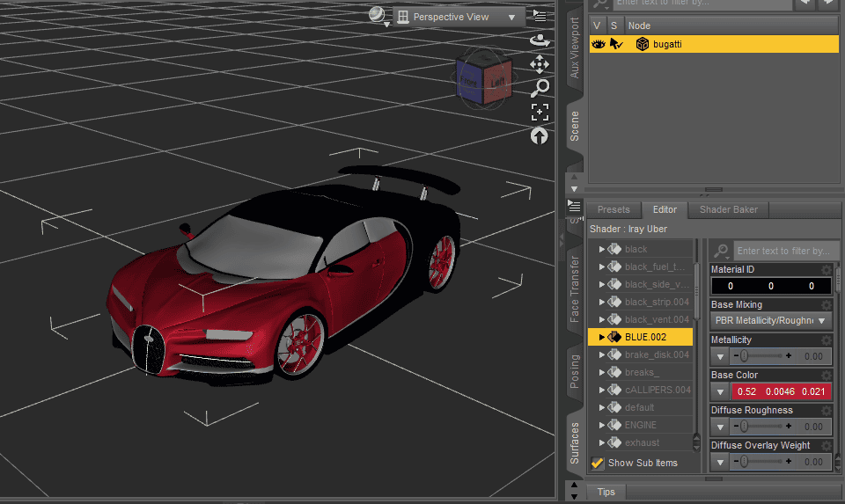Open the Tips tab

point(606,493)
